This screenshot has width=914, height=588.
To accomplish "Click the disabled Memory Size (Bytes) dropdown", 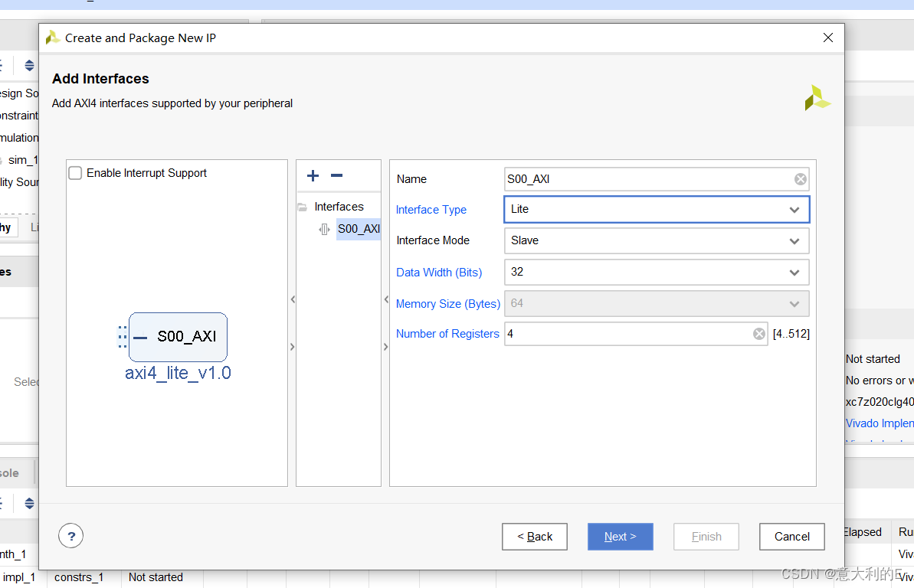I will pos(657,304).
